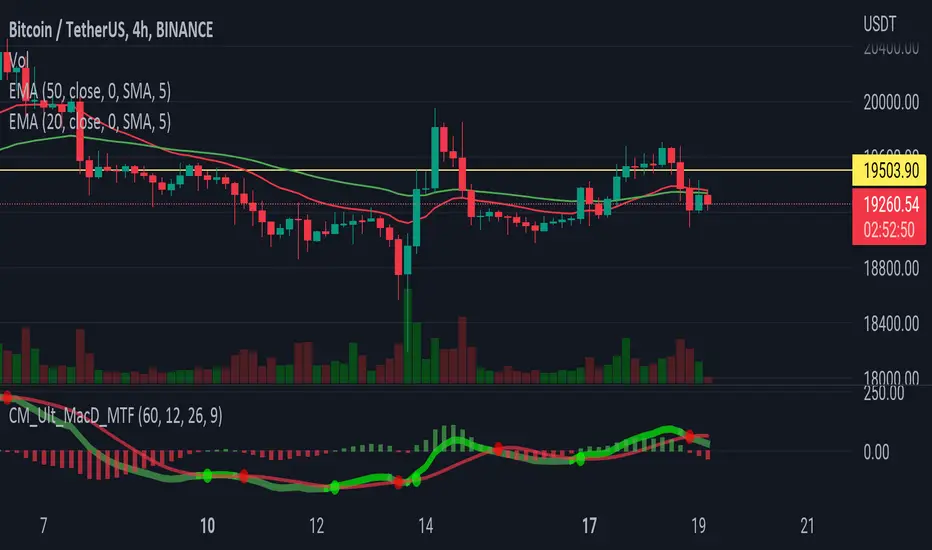Click the red dot on the latest MACD crossover
This screenshot has width=932, height=550.
[x=689, y=436]
